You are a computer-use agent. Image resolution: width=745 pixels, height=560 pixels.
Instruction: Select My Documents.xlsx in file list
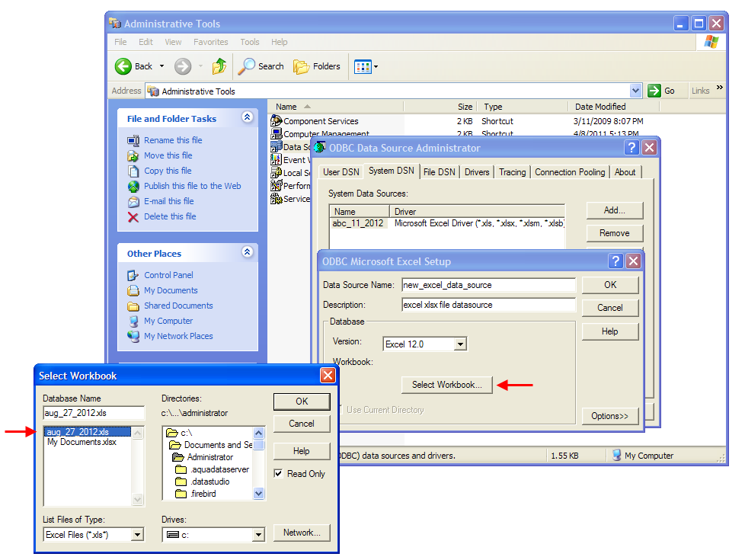coord(82,442)
